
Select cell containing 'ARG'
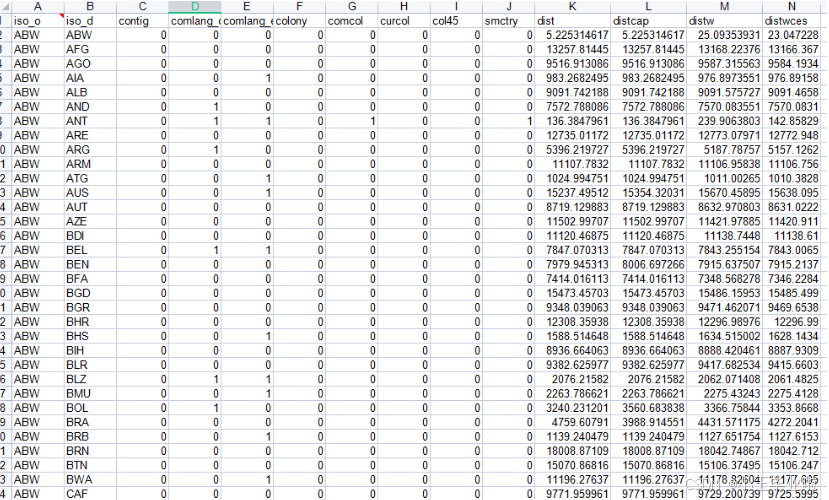[x=89, y=150]
